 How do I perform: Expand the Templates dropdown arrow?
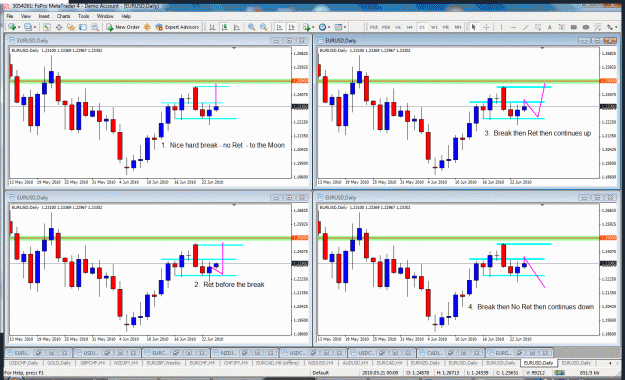(x=345, y=27)
